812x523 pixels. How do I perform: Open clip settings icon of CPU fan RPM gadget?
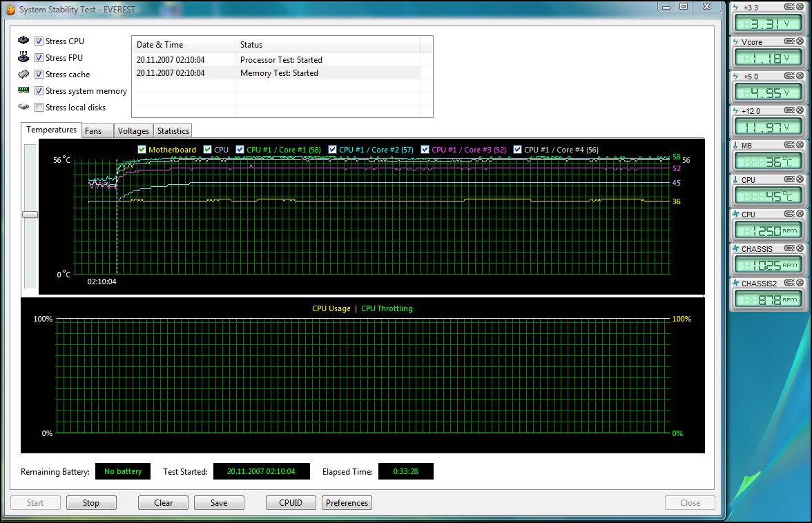point(789,214)
